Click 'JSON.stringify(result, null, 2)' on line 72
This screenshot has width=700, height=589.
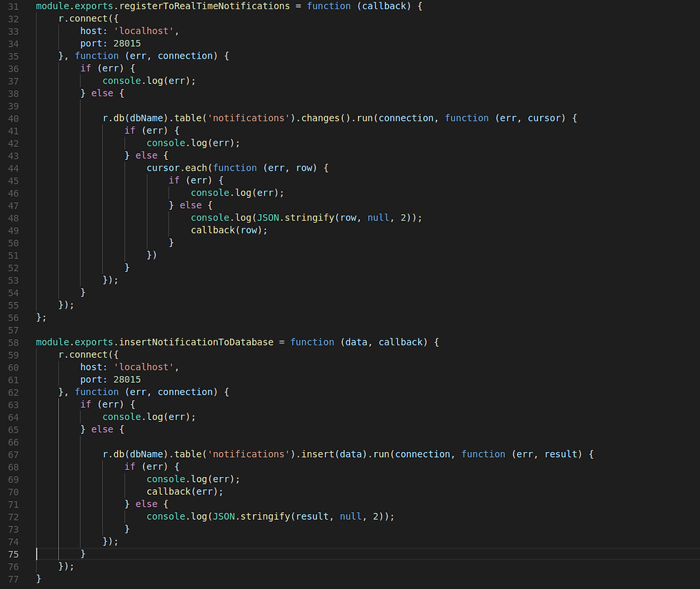point(299,517)
